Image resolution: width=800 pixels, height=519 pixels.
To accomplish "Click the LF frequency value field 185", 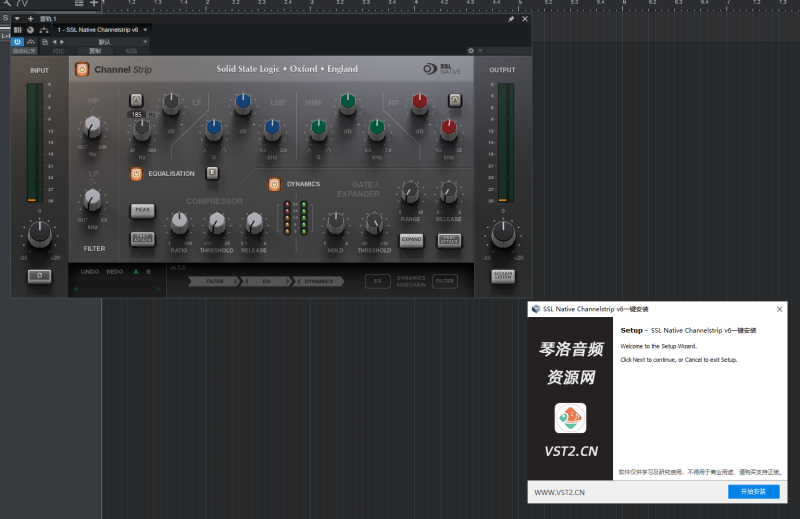I will 137,115.
